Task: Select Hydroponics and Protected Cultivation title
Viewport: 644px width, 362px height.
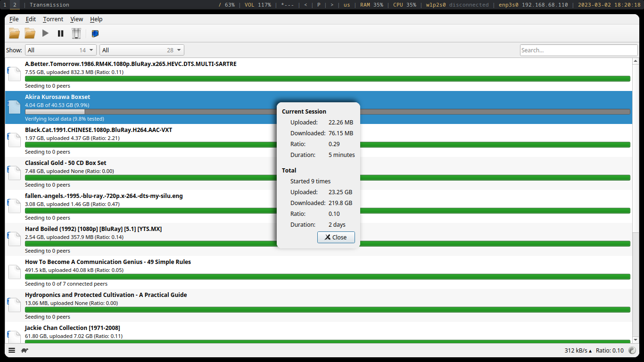Action: (106, 295)
